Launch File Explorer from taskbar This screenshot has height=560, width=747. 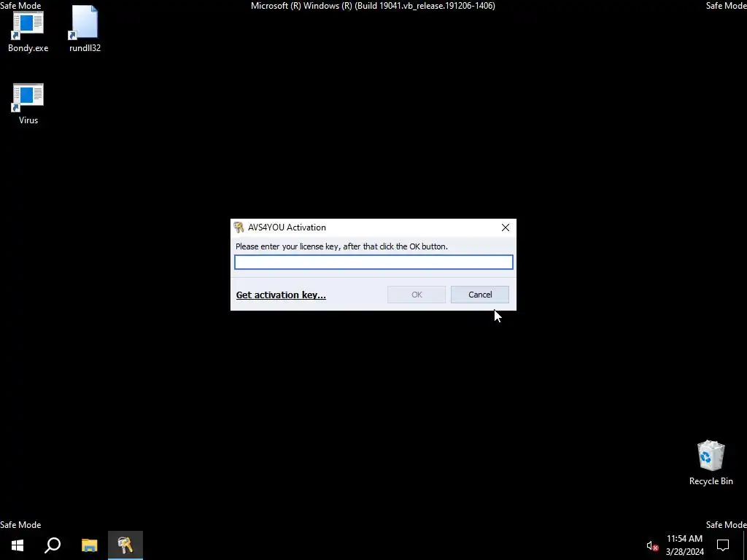pyautogui.click(x=89, y=545)
